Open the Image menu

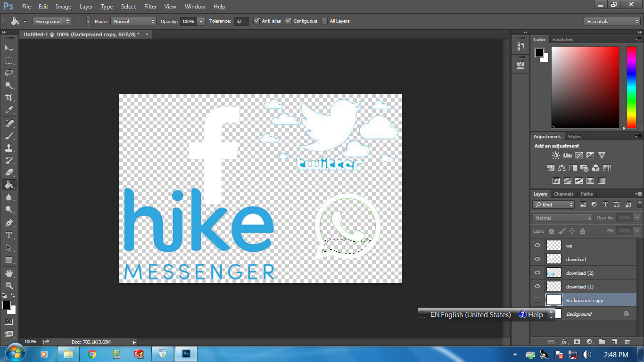tap(64, 7)
